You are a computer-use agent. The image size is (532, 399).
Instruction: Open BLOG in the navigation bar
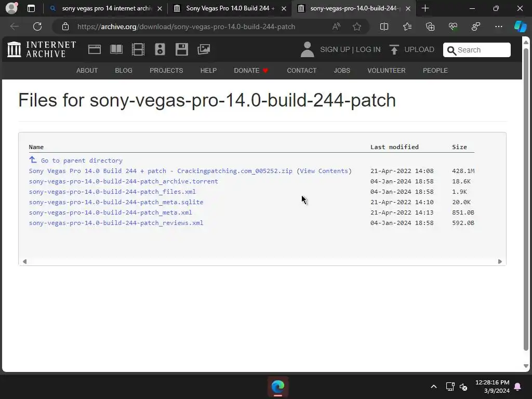pos(124,70)
